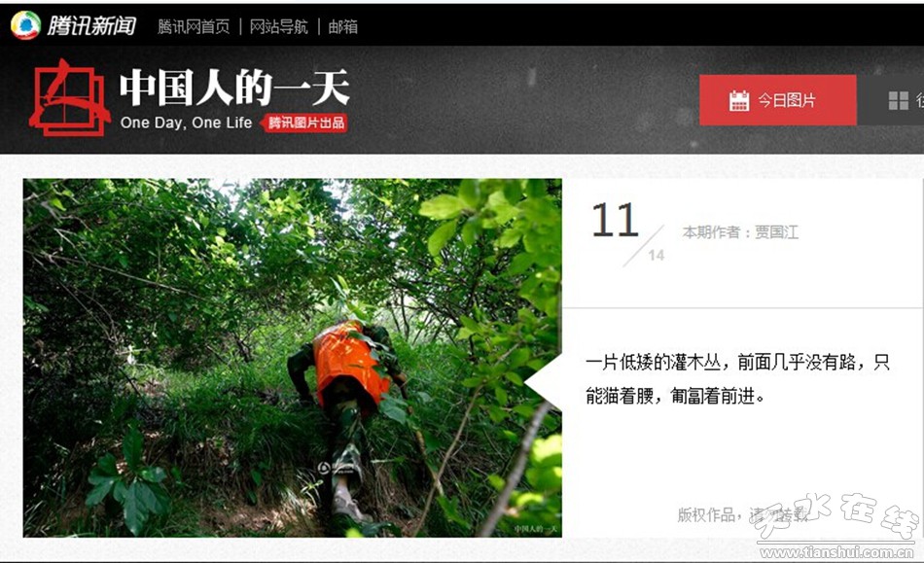Open 网站导航 in the top bar
The height and width of the screenshot is (563, 924).
[x=279, y=26]
